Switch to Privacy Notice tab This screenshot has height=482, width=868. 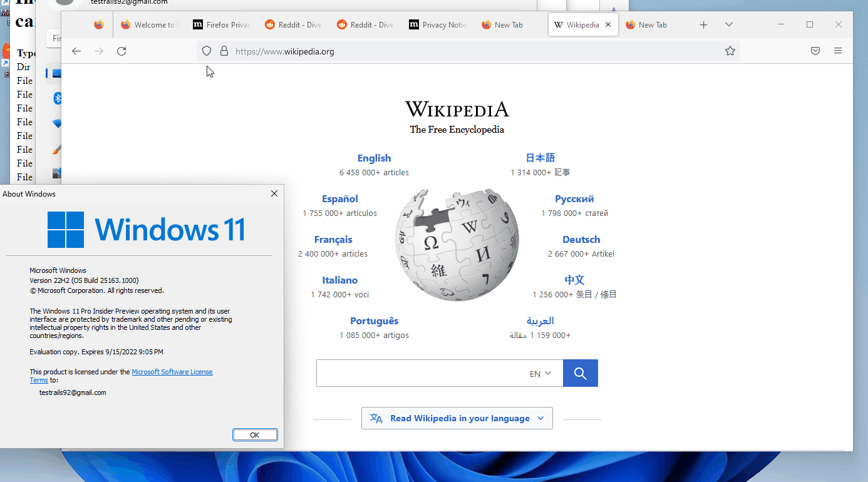[438, 25]
